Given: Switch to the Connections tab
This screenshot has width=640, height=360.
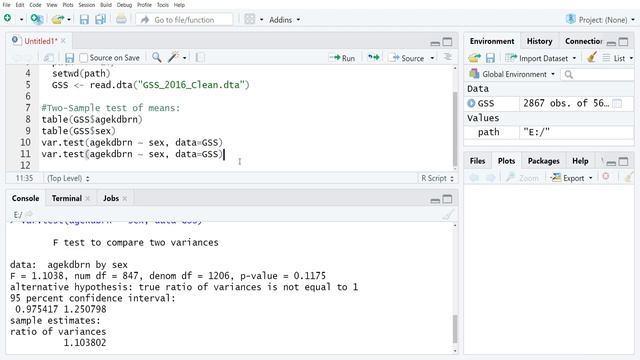Looking at the screenshot, I should click(583, 41).
